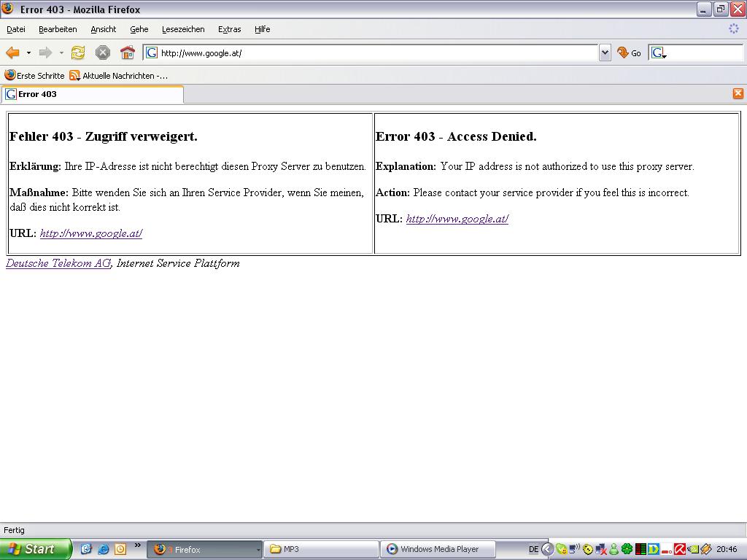Switch to the Windows Media Player taskbar button
Viewport: 747px width, 560px height.
[x=438, y=550]
